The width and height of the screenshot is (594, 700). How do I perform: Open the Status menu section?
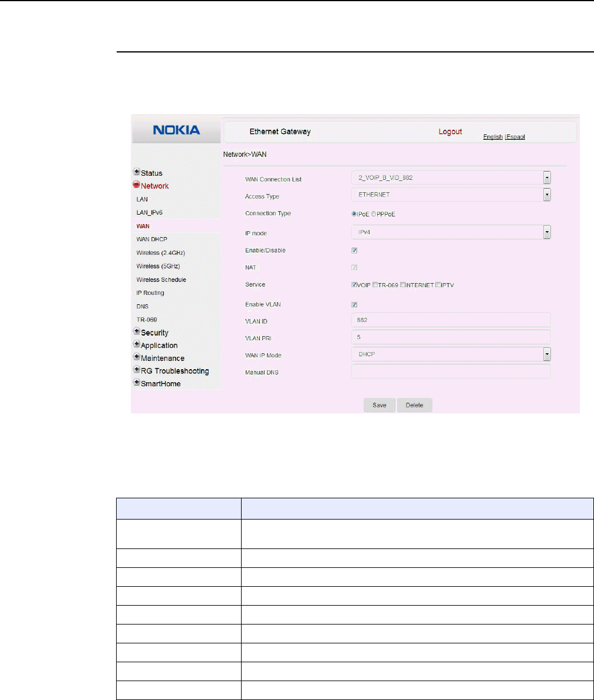pyautogui.click(x=151, y=173)
